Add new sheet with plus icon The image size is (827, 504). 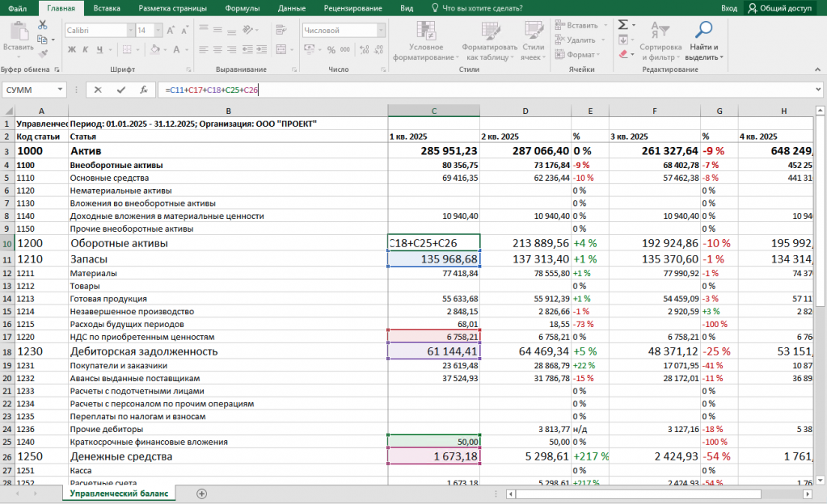(201, 493)
